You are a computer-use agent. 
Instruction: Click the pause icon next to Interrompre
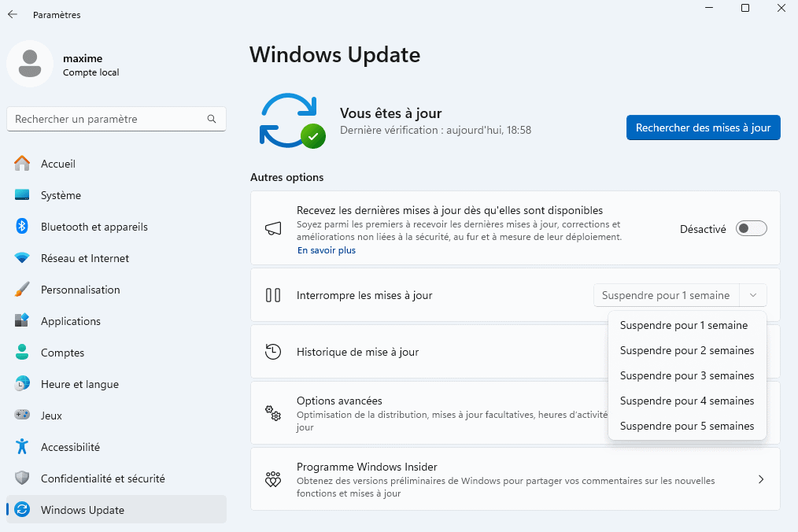click(x=273, y=295)
